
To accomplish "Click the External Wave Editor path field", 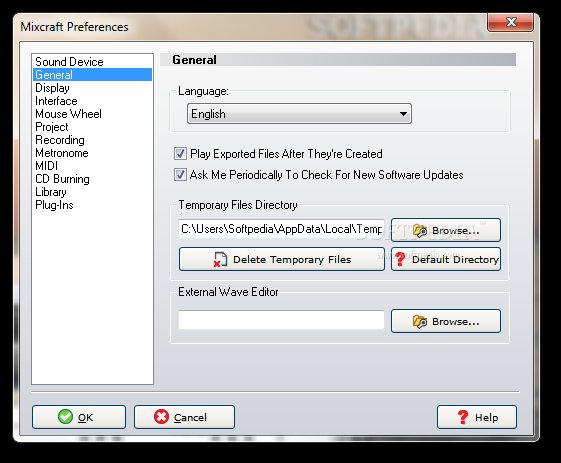I will click(x=281, y=320).
